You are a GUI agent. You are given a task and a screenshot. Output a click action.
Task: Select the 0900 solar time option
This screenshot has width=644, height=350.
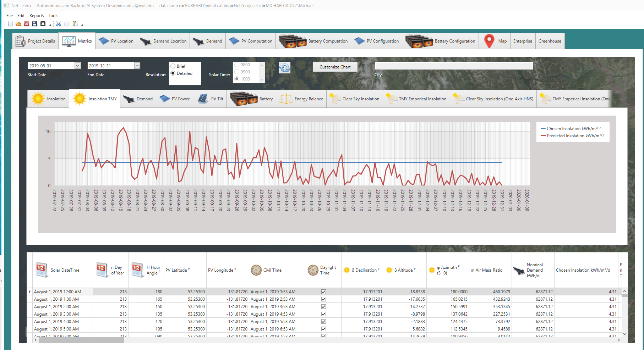pyautogui.click(x=237, y=72)
